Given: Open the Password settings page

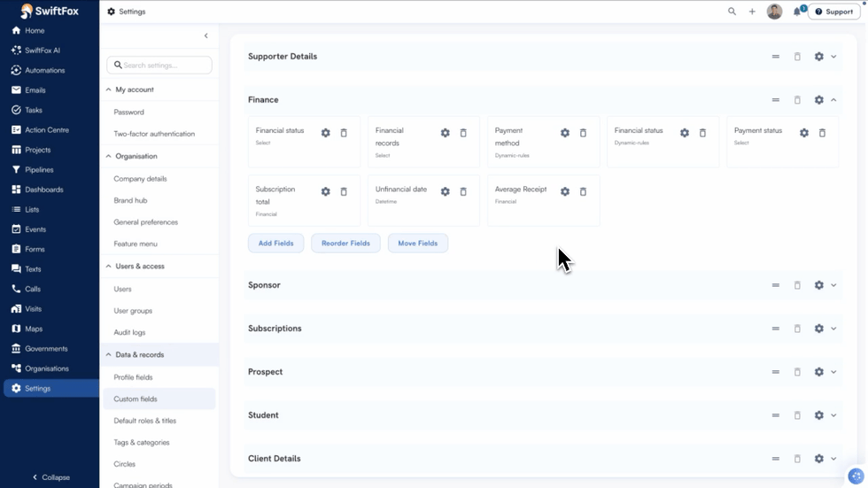Looking at the screenshot, I should click(129, 112).
